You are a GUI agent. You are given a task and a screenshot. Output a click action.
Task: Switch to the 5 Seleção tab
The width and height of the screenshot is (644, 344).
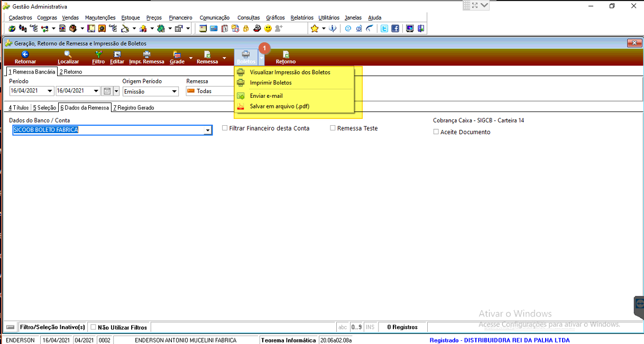(x=44, y=107)
